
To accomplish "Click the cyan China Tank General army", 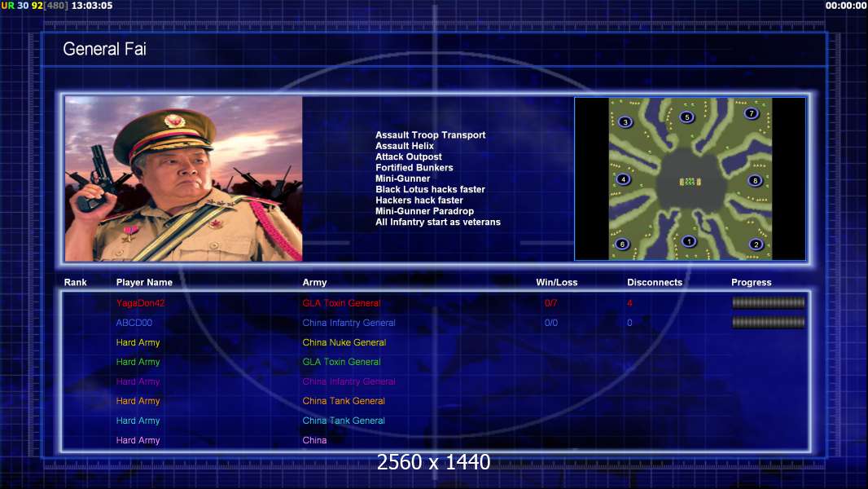I will [x=344, y=421].
